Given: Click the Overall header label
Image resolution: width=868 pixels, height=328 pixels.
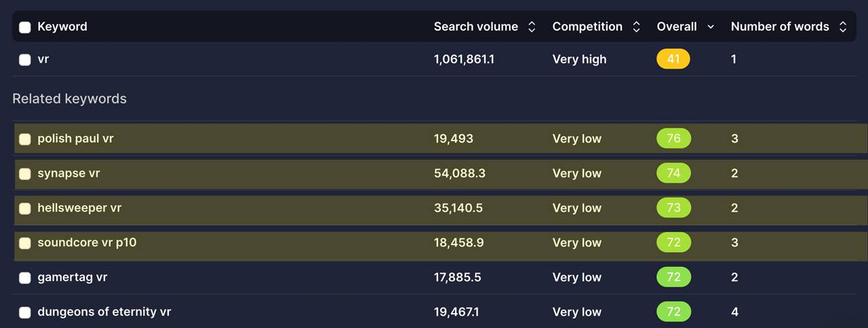Looking at the screenshot, I should click(x=677, y=26).
